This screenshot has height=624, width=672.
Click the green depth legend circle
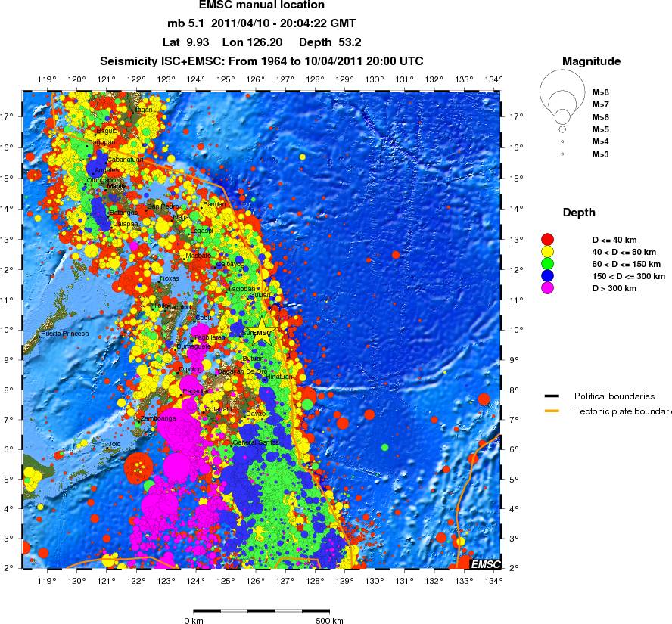(547, 263)
